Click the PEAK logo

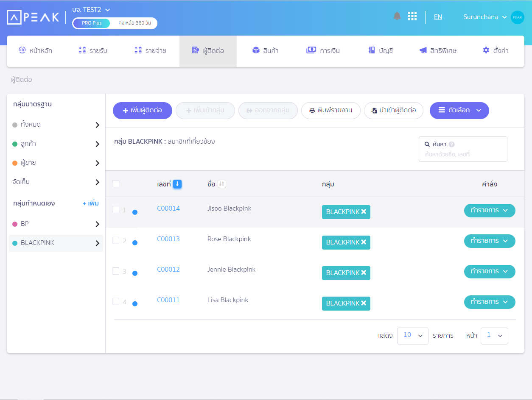[33, 17]
